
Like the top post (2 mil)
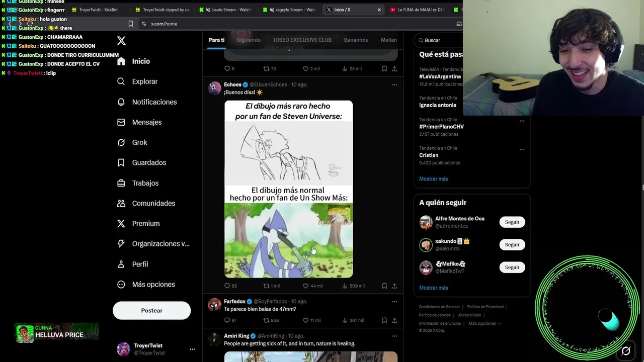[x=311, y=68]
